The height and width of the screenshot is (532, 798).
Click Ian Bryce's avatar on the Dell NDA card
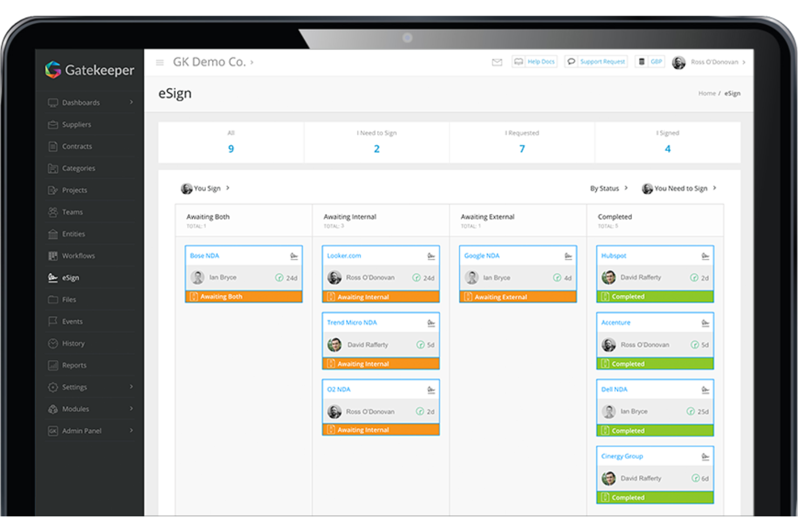tap(609, 411)
